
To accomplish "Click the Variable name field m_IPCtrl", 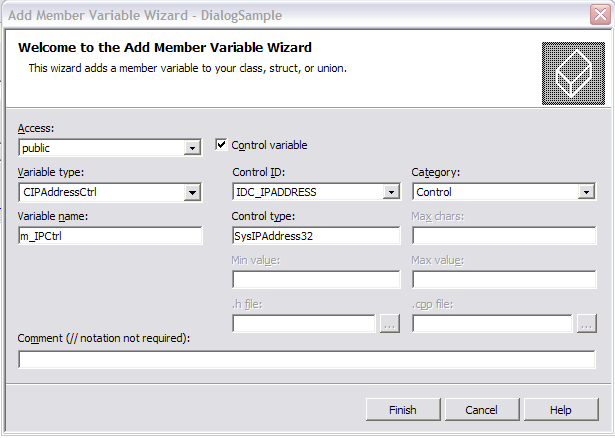I will 110,236.
